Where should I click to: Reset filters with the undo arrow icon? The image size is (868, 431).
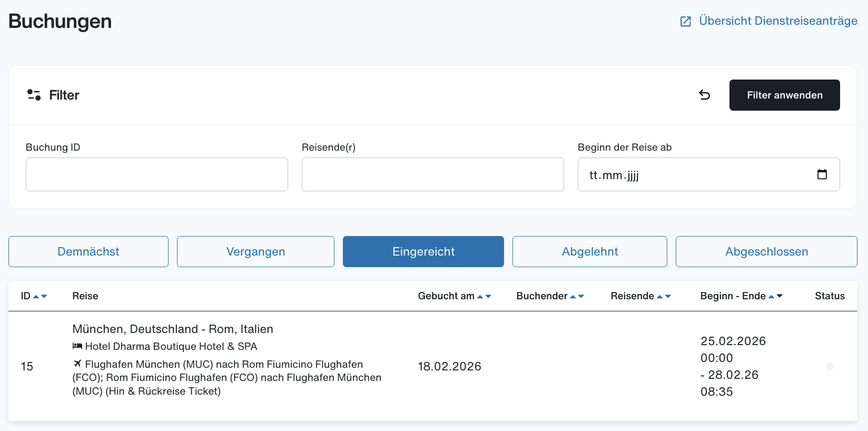coord(705,95)
